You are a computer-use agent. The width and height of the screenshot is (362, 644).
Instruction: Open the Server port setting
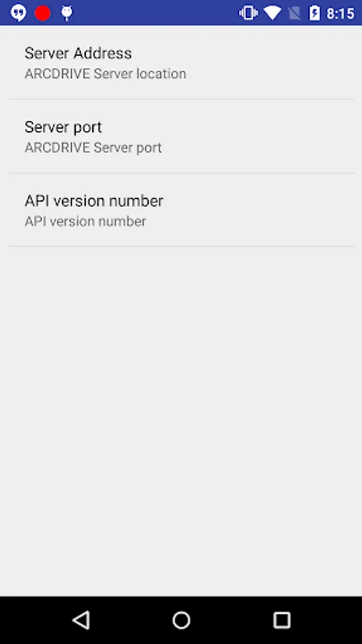(181, 137)
